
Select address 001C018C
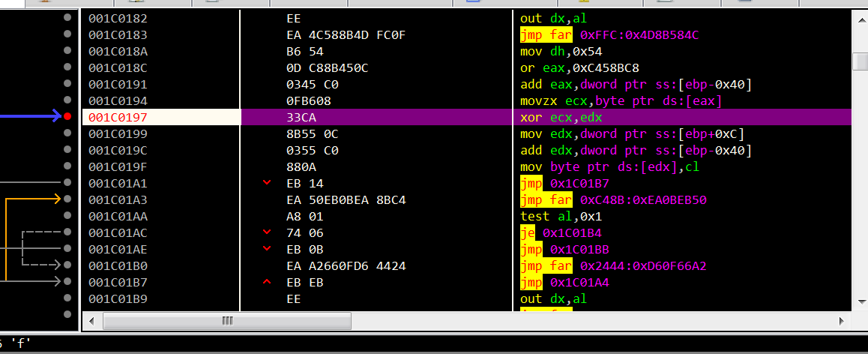pos(118,68)
